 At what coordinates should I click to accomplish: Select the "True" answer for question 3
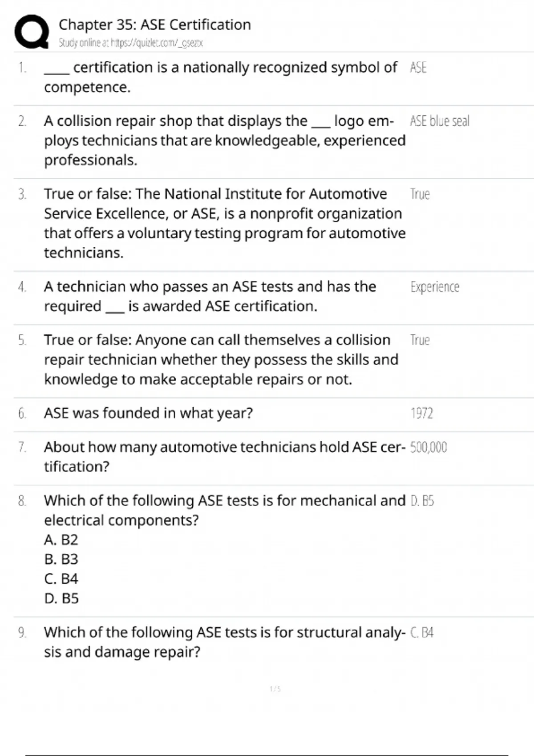(x=420, y=194)
